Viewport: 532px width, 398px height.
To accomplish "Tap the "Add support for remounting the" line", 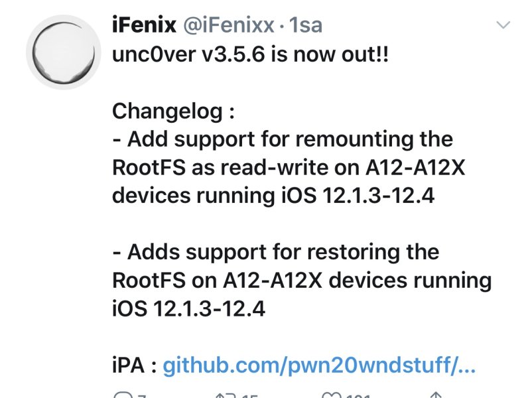I will point(283,139).
